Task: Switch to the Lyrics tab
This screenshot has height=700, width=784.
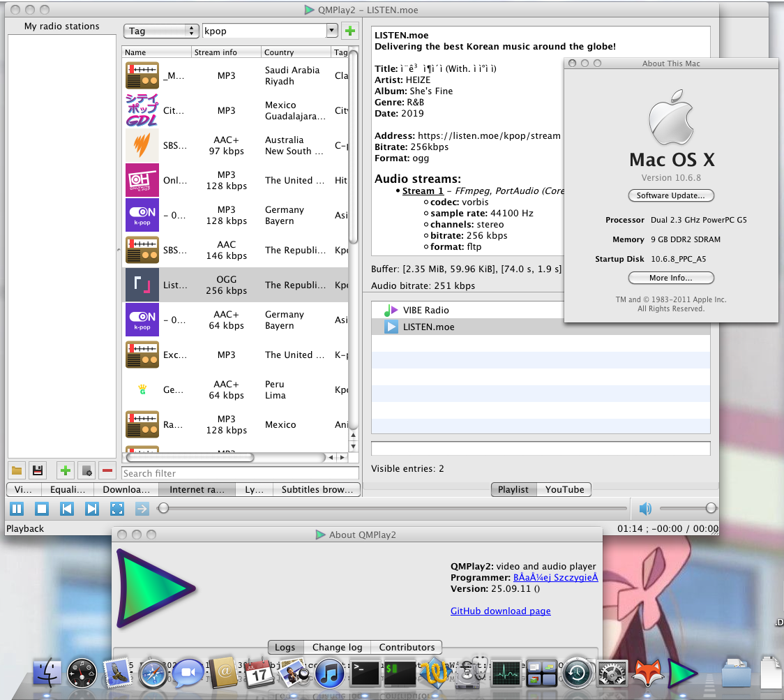Action: pyautogui.click(x=254, y=489)
